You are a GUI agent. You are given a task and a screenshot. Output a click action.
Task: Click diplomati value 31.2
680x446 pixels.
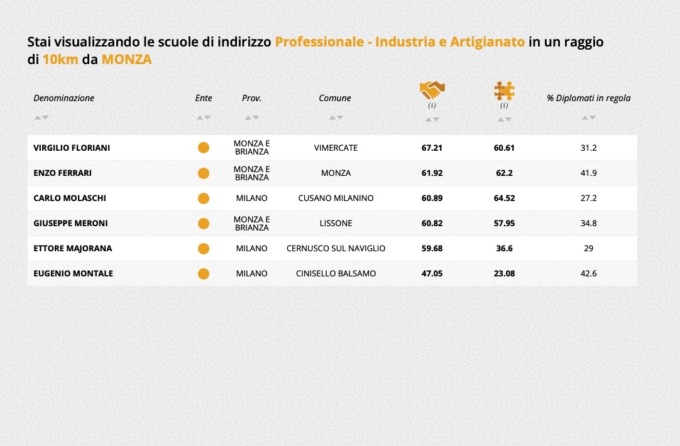[x=588, y=148]
